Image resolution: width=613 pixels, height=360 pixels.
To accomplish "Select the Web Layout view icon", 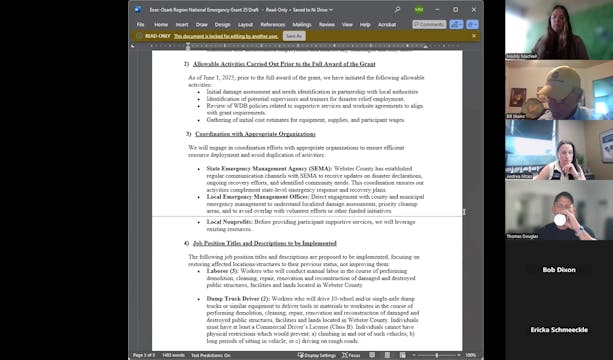I will coord(402,355).
